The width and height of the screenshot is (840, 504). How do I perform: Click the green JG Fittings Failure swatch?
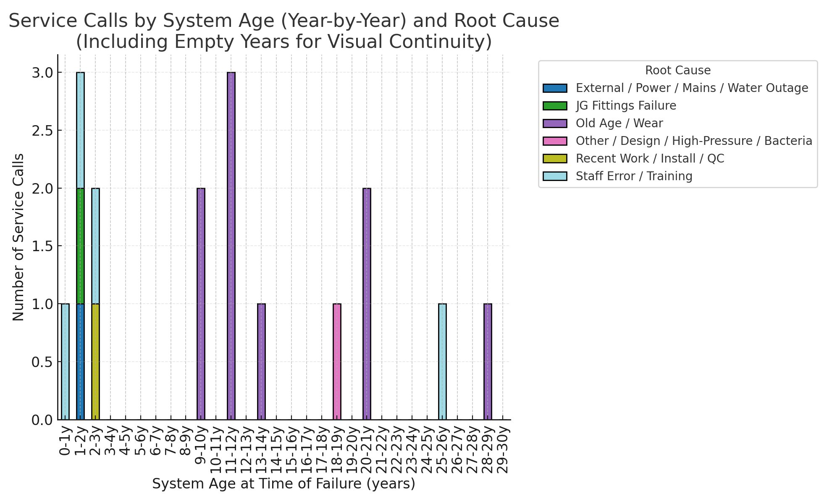555,106
